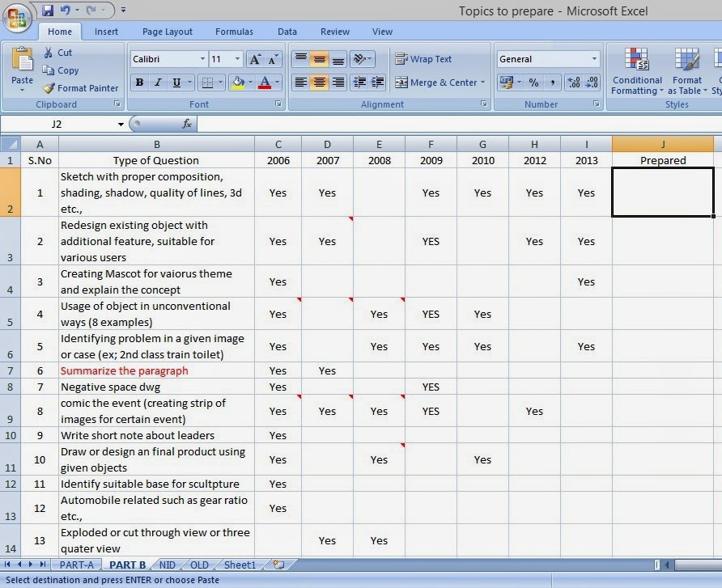Click the Insert Worksheet tab icon
Viewport: 722px width, 588px height.
(x=278, y=565)
